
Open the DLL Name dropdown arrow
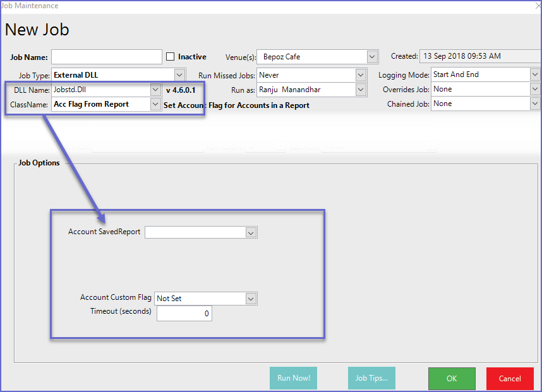tap(155, 90)
